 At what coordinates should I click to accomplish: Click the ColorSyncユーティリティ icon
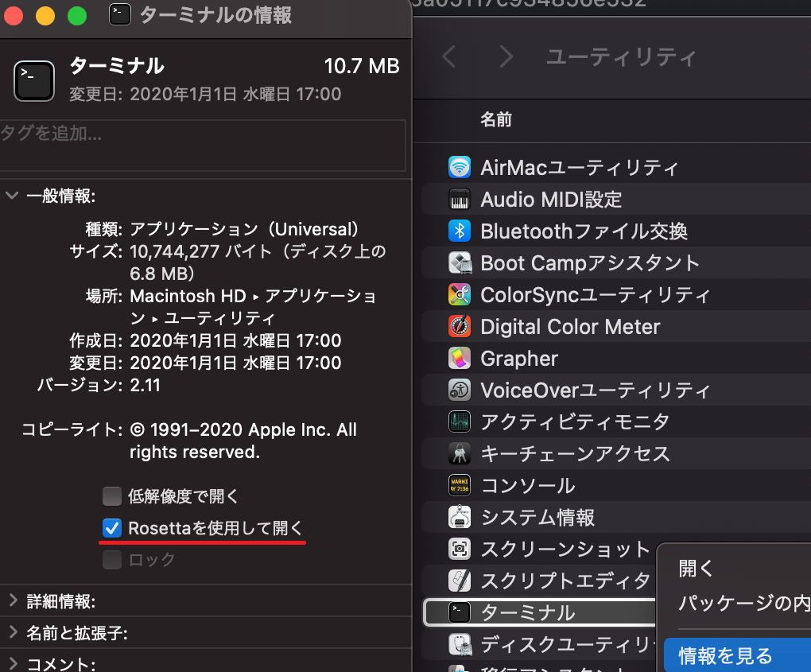coord(460,294)
